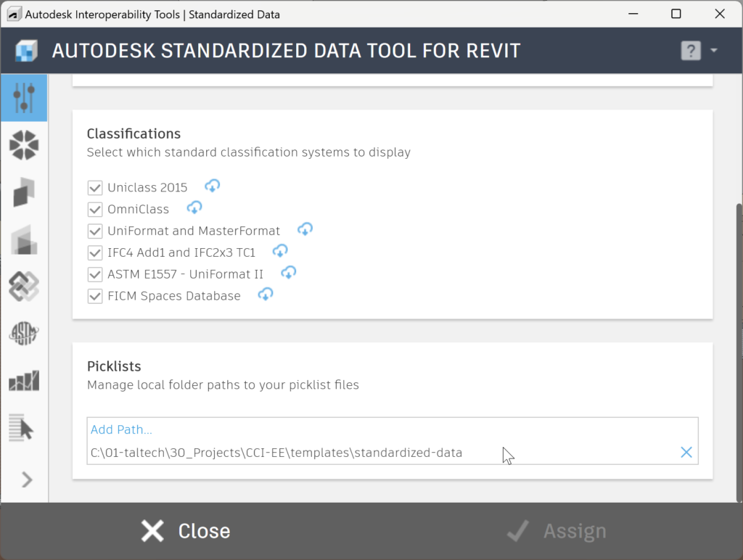Click the ASTM E1557 - UniFormat II label
743x560 pixels.
click(185, 274)
